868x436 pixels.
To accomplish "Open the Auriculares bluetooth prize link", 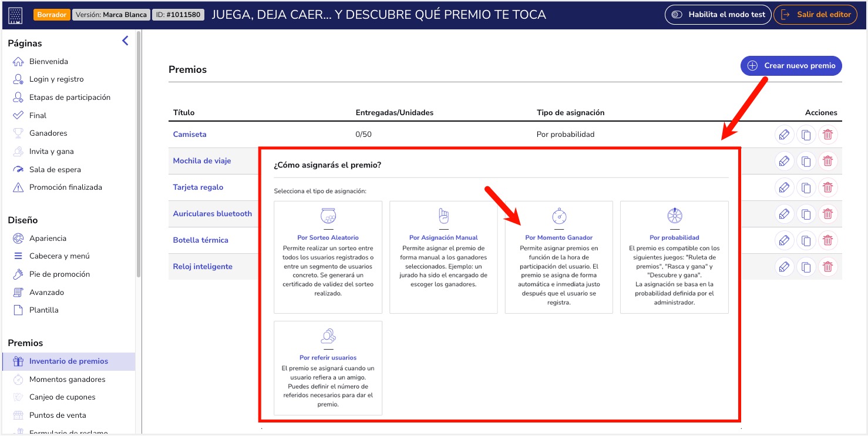I will point(213,213).
